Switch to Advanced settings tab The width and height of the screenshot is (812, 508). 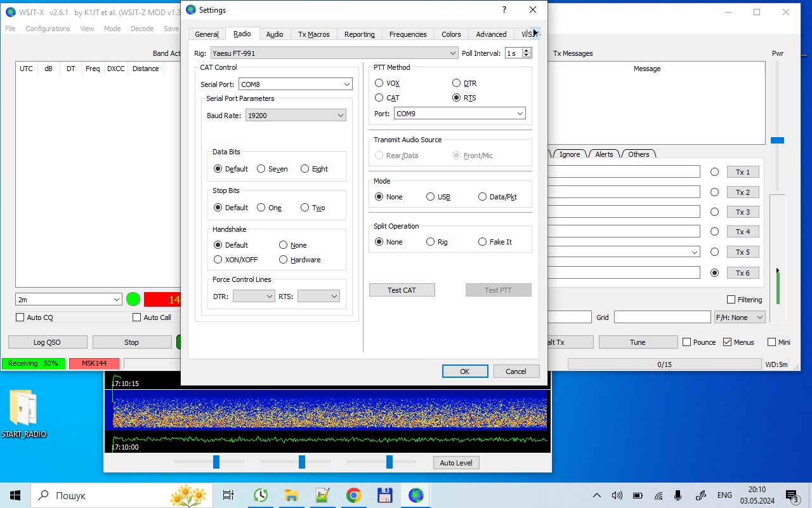[x=491, y=34]
